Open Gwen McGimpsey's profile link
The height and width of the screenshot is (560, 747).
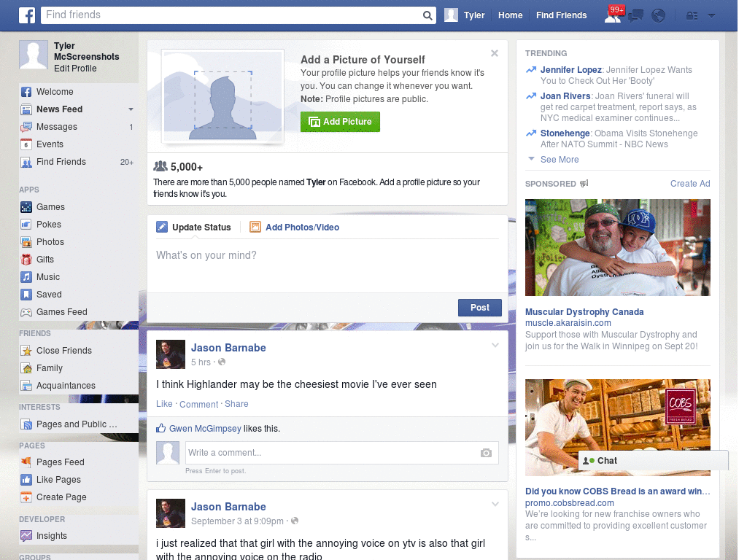(205, 429)
